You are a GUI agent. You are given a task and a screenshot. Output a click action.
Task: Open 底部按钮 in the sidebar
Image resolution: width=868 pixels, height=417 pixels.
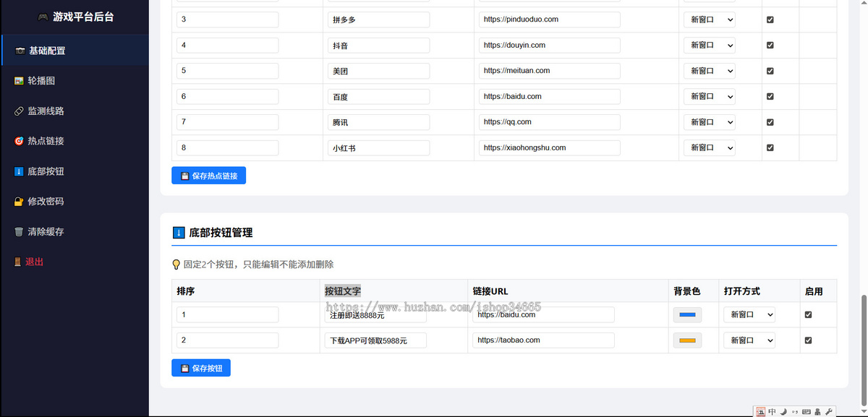point(75,171)
